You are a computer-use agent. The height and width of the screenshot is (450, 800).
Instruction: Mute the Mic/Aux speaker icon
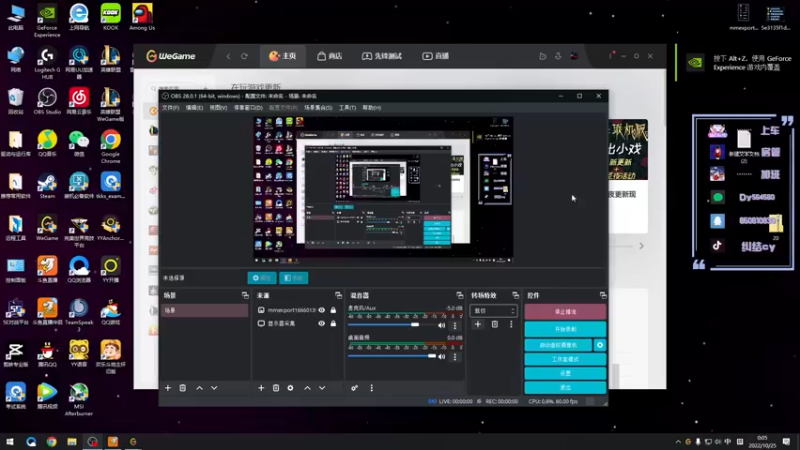(x=442, y=326)
